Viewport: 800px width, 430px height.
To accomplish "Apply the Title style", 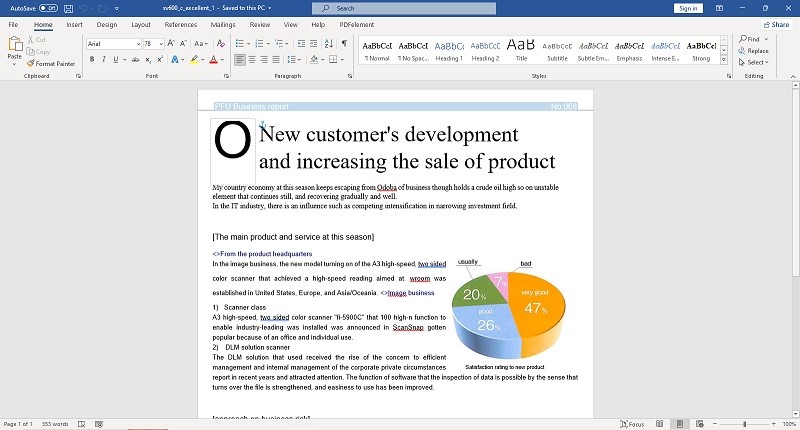I will pyautogui.click(x=521, y=51).
